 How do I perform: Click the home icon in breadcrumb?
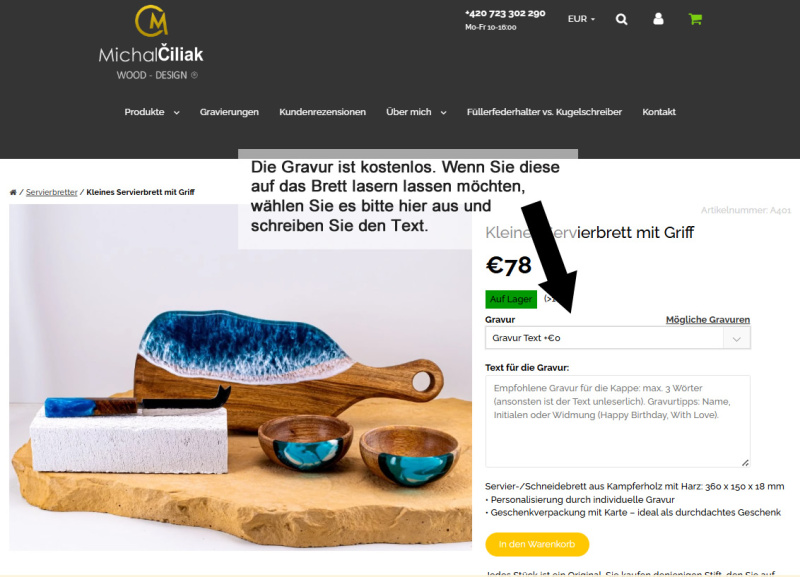point(13,192)
